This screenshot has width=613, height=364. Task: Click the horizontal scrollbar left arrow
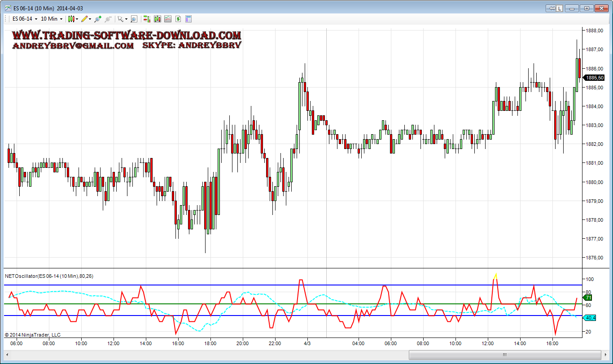[8, 354]
